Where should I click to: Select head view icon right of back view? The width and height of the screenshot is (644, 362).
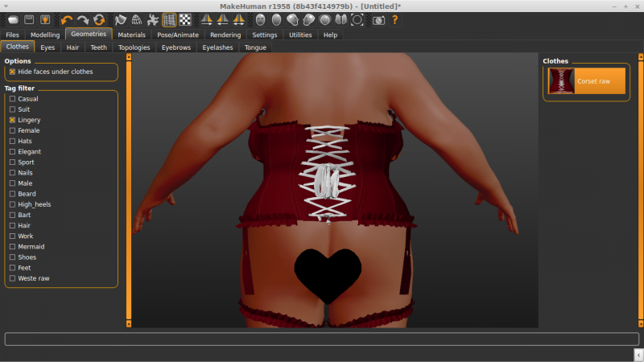coord(292,19)
